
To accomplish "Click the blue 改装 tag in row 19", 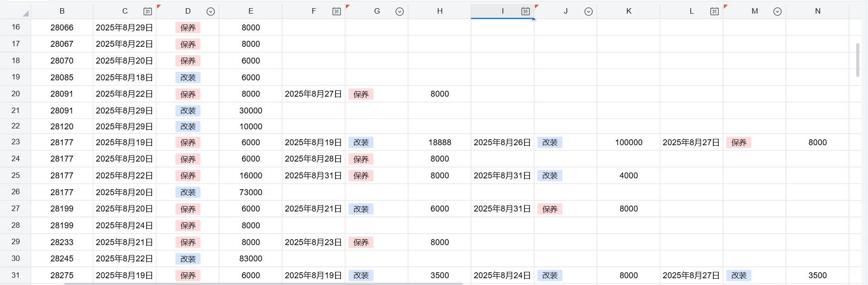I will 188,78.
